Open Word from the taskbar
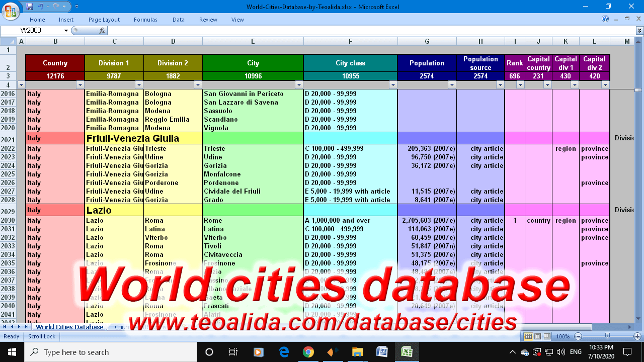The width and height of the screenshot is (644, 362). pos(381,352)
